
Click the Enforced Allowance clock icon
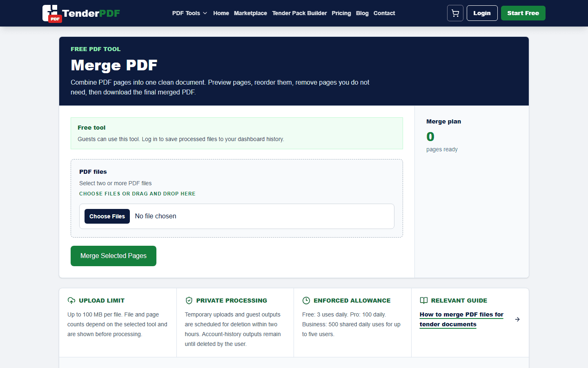[306, 301]
